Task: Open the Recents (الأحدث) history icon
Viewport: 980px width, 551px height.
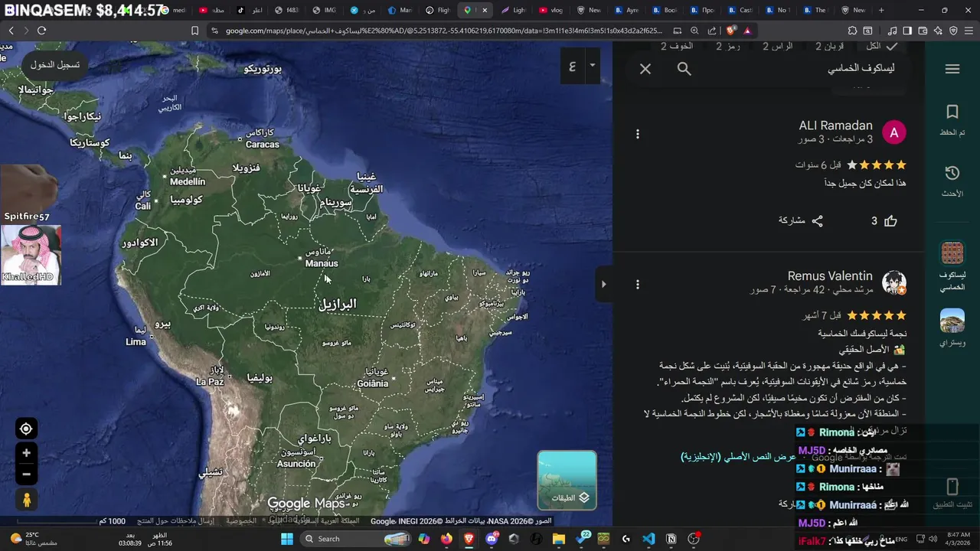Action: (952, 181)
